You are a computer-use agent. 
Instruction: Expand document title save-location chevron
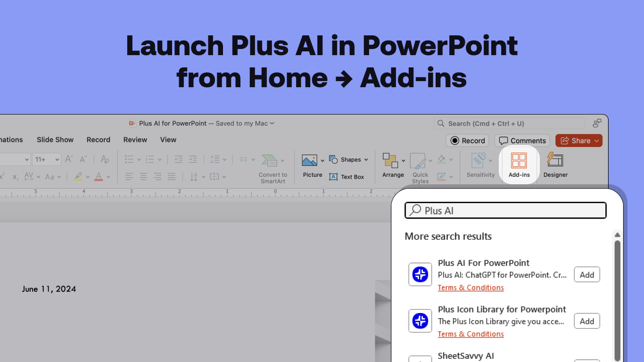point(272,123)
